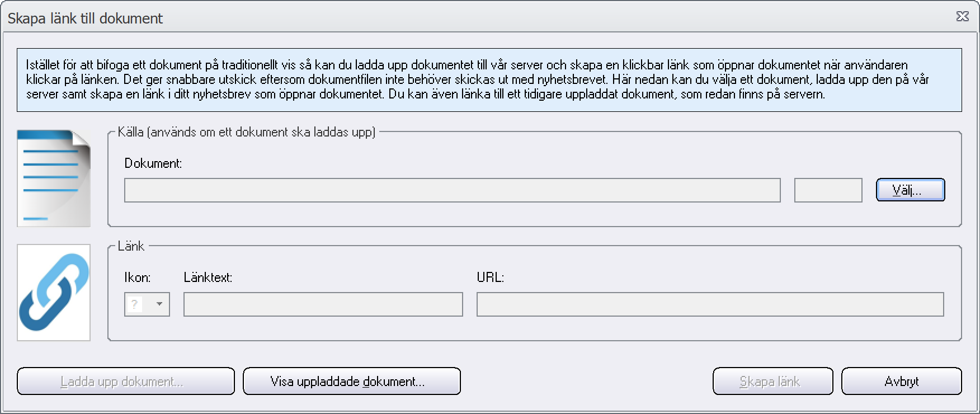Click Ladda upp dokument button
The image size is (980, 414).
point(126,382)
